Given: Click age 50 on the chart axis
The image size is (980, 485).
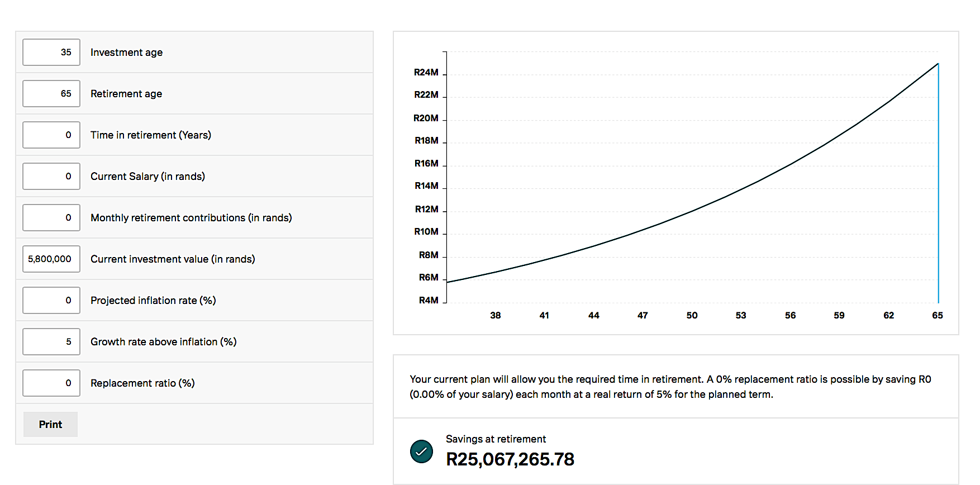Looking at the screenshot, I should point(692,316).
